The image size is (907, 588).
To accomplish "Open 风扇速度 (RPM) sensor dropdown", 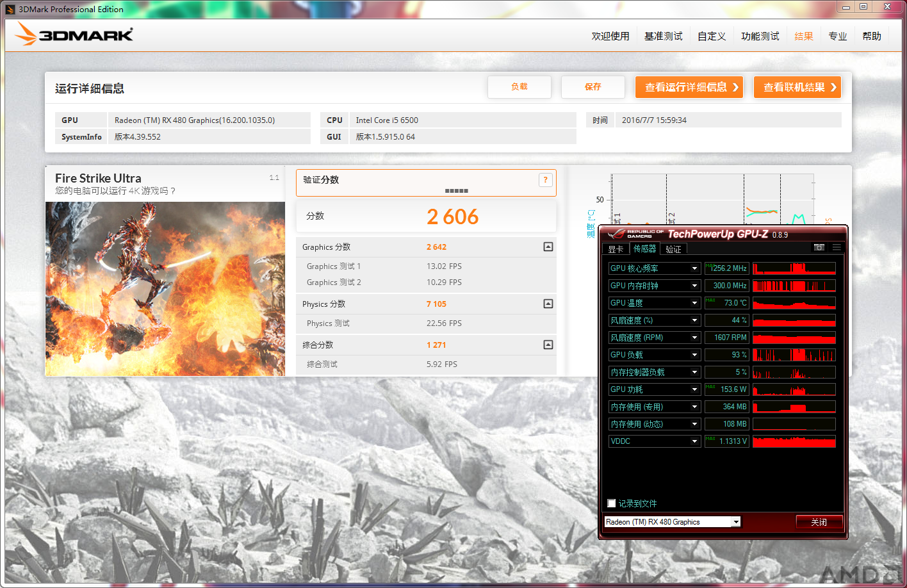I will coord(694,338).
